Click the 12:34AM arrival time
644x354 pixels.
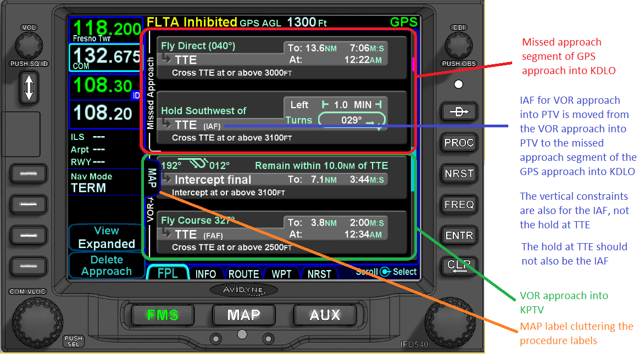[x=363, y=235]
